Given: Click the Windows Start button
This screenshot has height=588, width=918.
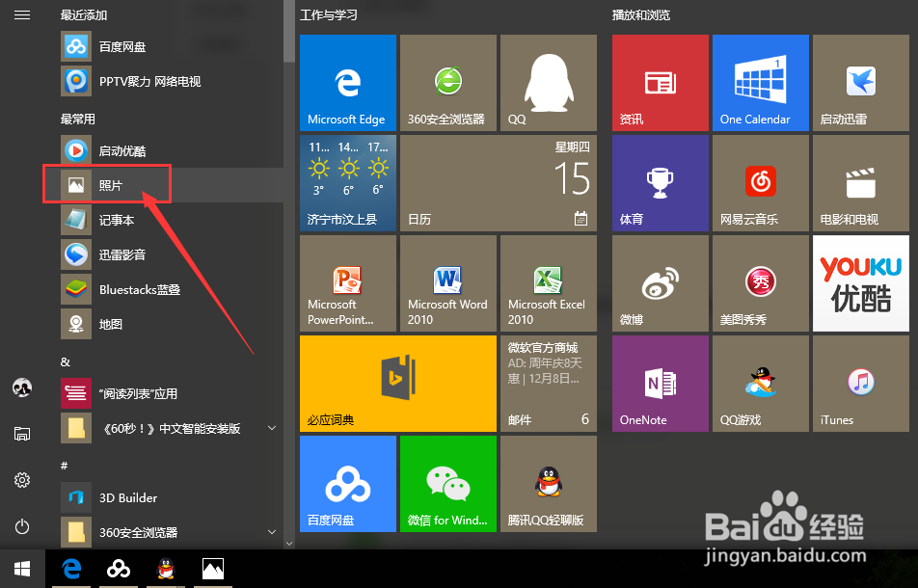Looking at the screenshot, I should [22, 569].
